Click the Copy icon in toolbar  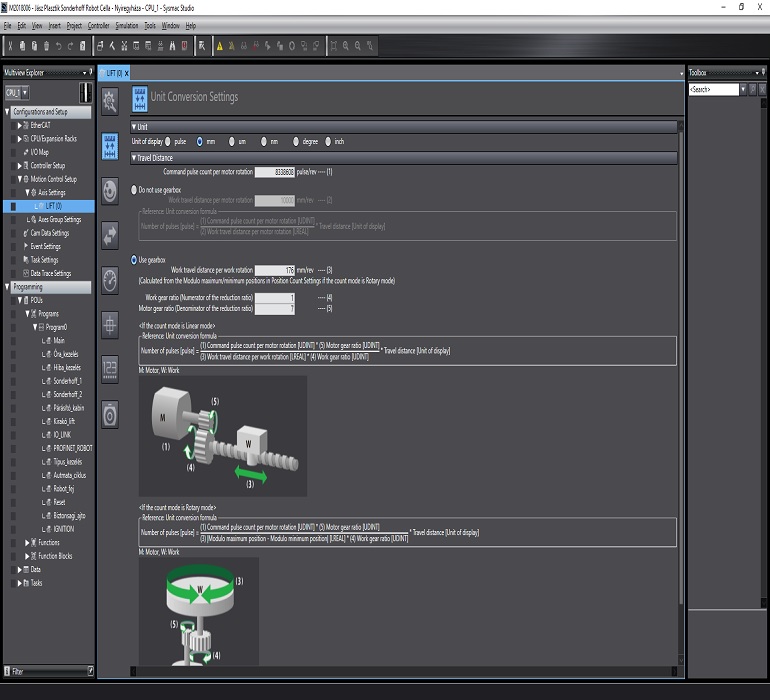coord(22,46)
